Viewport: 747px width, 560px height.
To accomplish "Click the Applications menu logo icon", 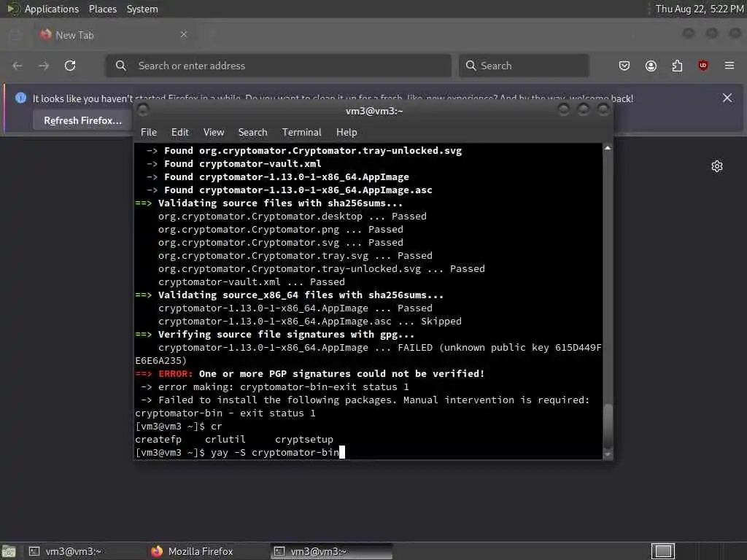I will tap(13, 9).
